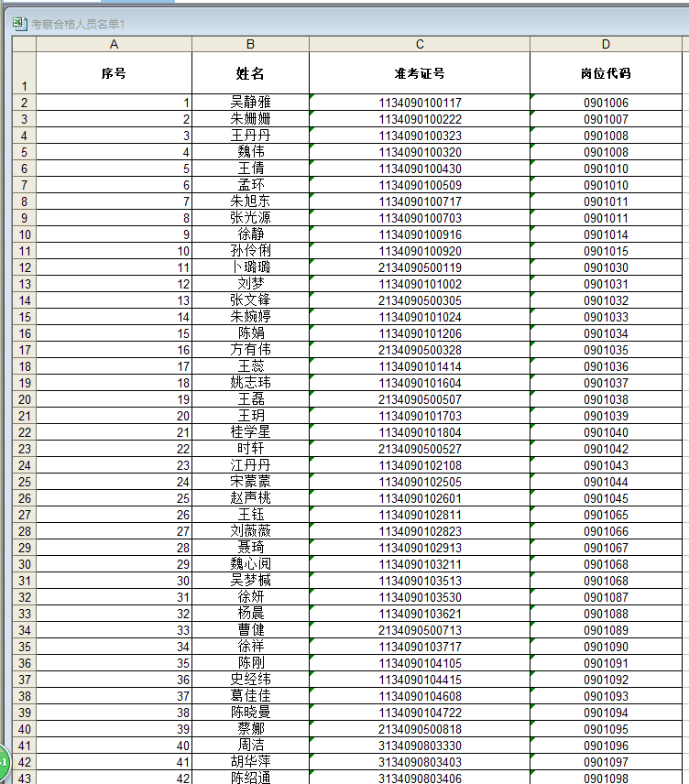Click the cell containing 2134090500818

420,729
